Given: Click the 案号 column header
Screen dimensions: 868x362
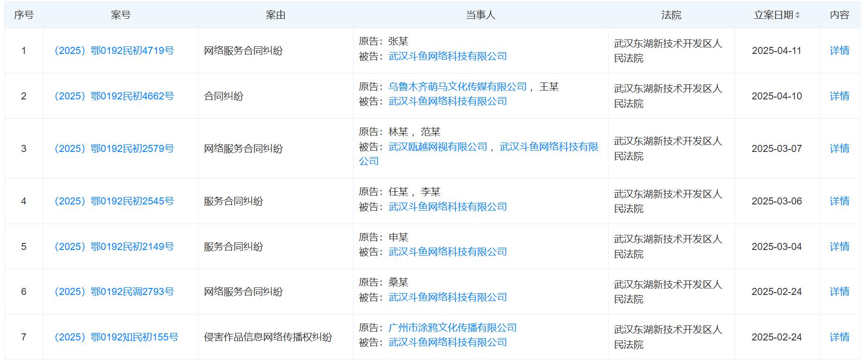Looking at the screenshot, I should coord(121,15).
